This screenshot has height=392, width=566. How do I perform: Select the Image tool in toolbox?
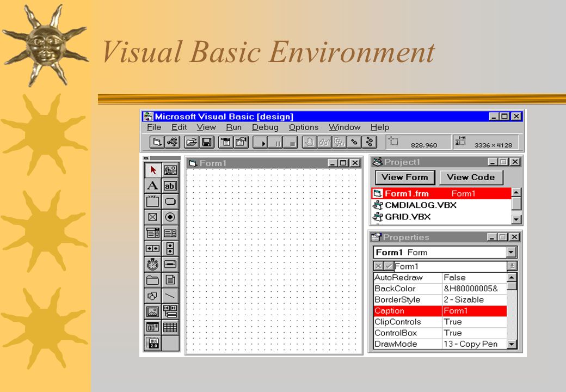[x=153, y=311]
